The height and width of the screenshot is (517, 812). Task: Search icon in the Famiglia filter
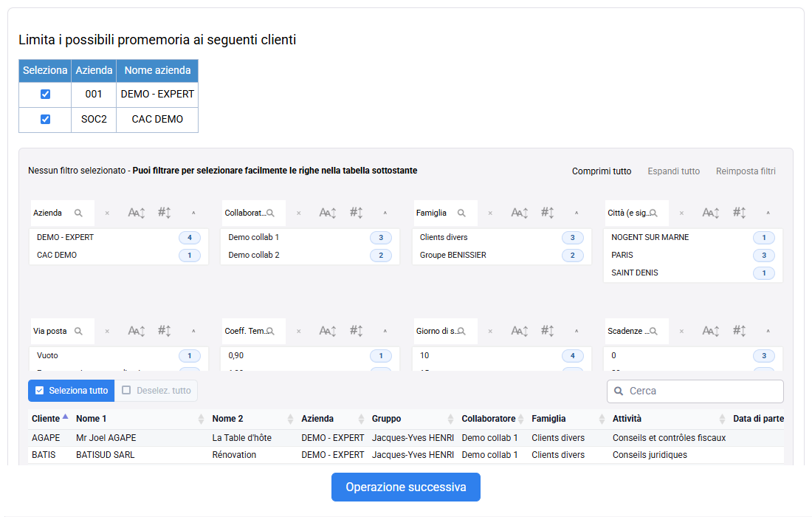coord(461,213)
